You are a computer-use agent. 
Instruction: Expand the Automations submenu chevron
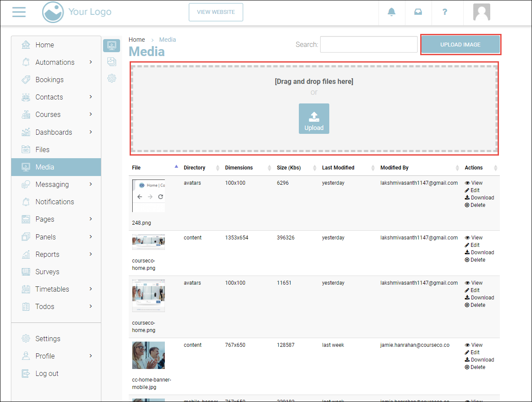pos(90,62)
